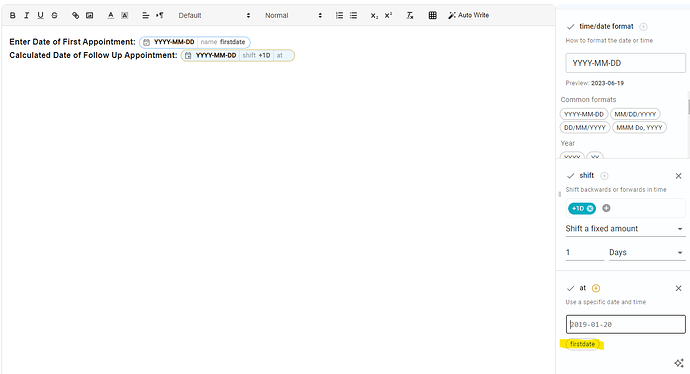690x374 pixels.
Task: Click the sparkle icon in the side panel
Action: [679, 363]
